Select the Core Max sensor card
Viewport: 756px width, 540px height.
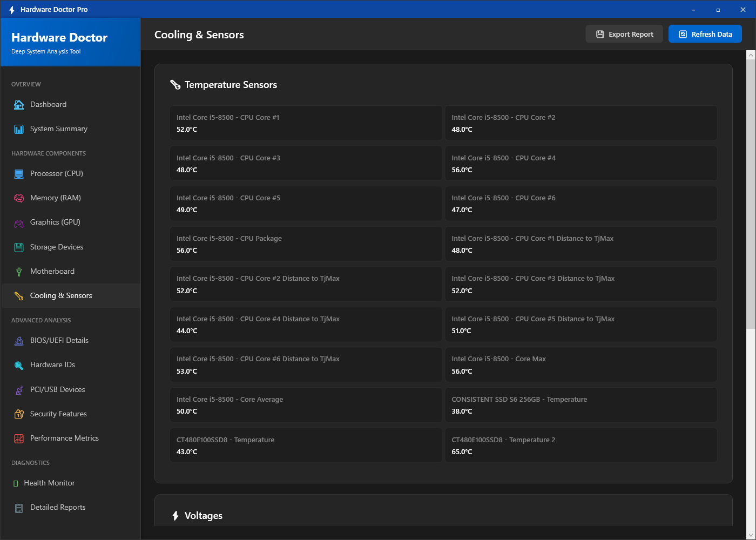[x=581, y=365]
